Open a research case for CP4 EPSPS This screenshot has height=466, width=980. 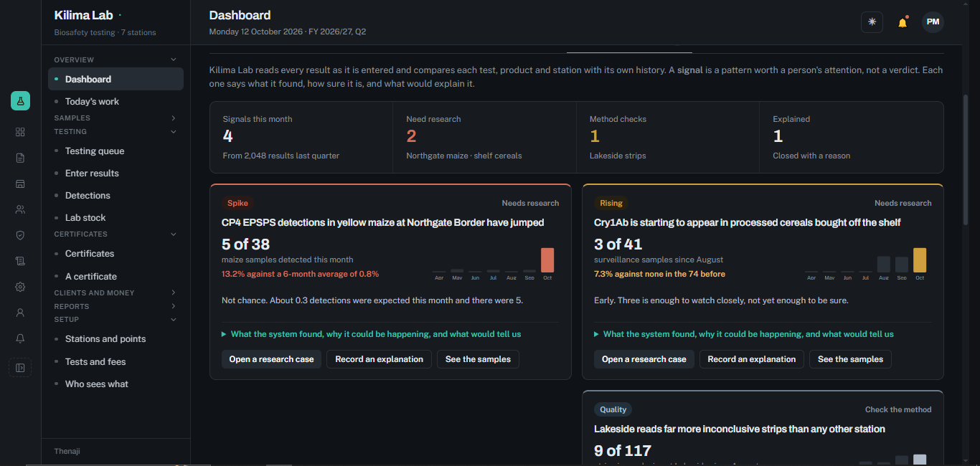click(271, 359)
